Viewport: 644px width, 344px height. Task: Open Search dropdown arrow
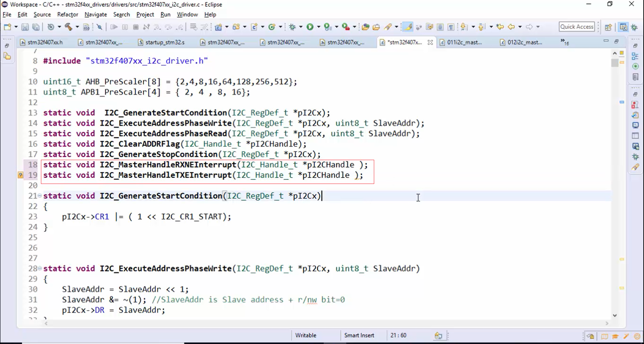pos(396,27)
